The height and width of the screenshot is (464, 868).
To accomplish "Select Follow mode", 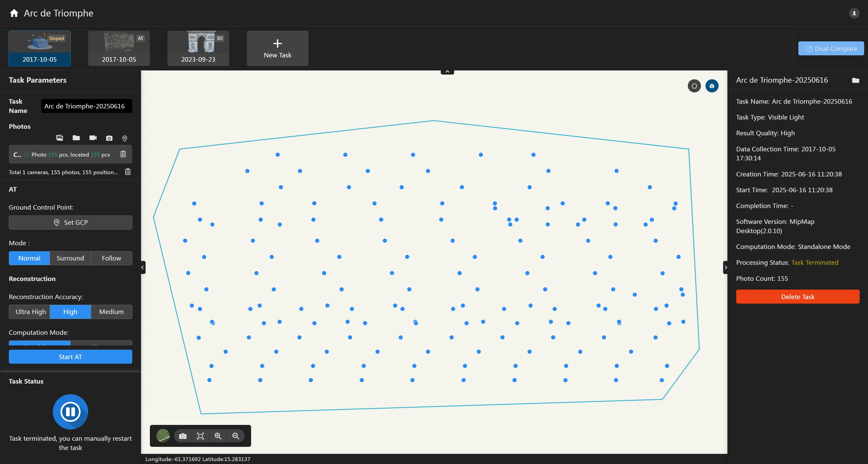I will click(111, 258).
